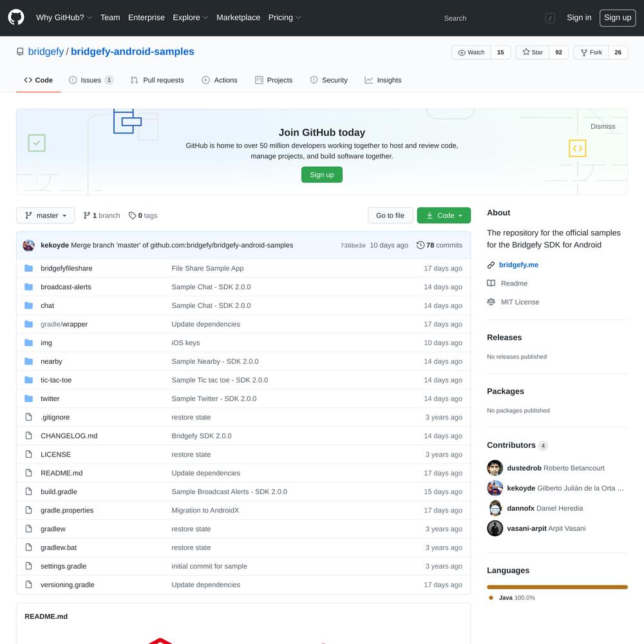Open the master branch dropdown
Image resolution: width=644 pixels, height=644 pixels.
tap(46, 216)
